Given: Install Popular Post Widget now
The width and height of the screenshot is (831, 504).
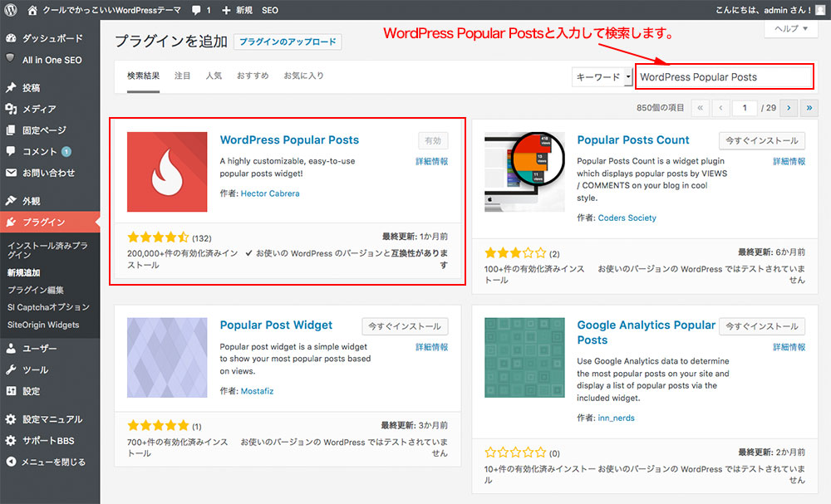Looking at the screenshot, I should coord(405,326).
